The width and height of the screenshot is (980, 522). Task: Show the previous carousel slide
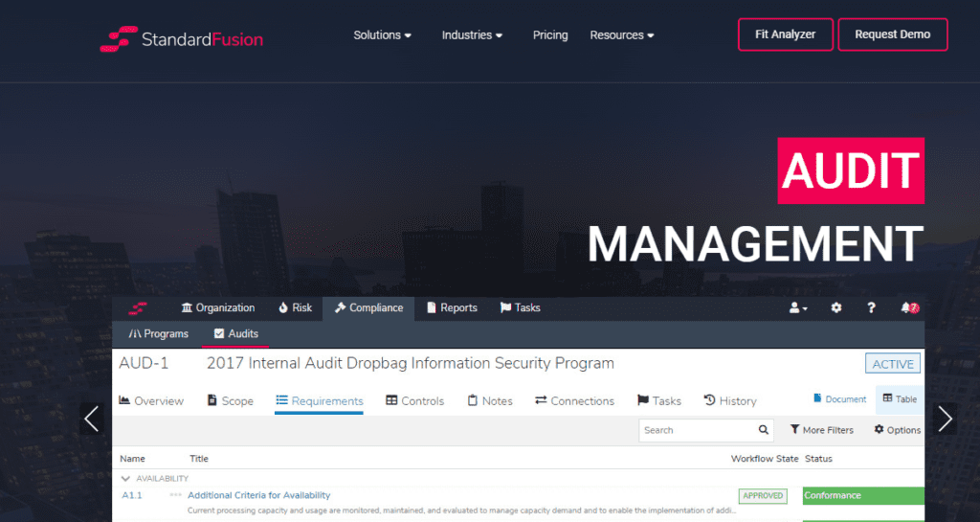[x=92, y=419]
